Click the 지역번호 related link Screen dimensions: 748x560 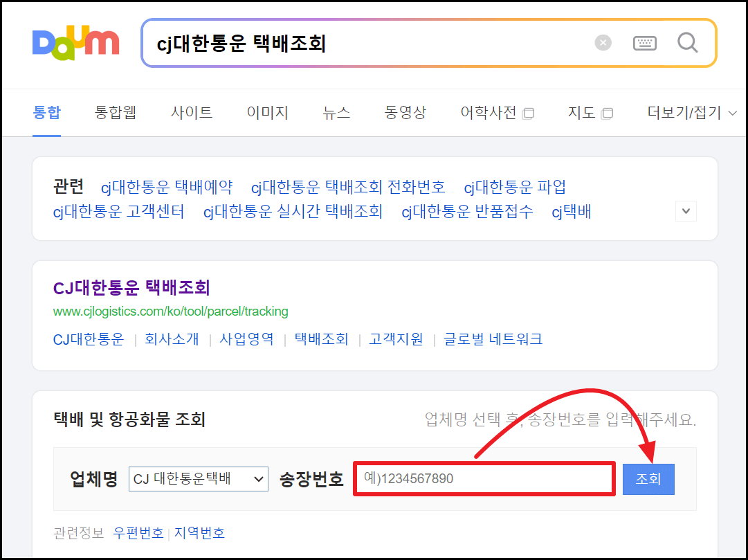click(199, 533)
